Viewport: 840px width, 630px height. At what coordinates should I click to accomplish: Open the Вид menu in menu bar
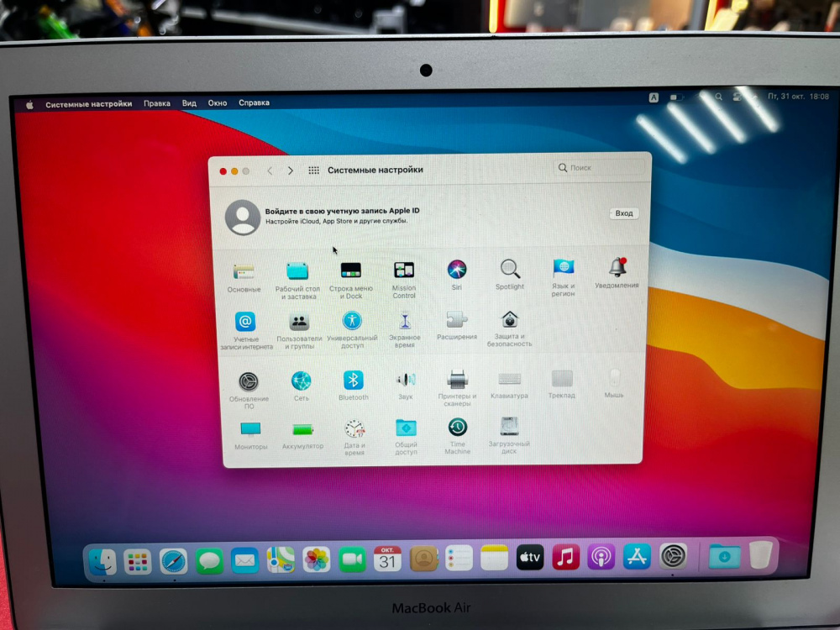point(190,103)
